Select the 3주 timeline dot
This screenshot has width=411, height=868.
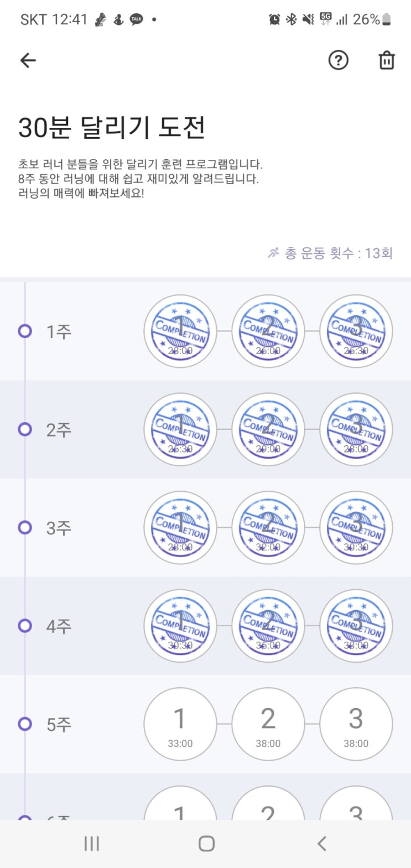25,528
